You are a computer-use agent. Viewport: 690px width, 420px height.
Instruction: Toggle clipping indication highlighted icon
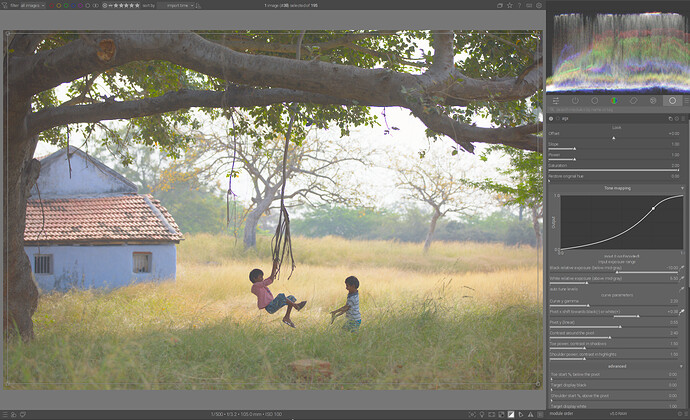(x=511, y=414)
